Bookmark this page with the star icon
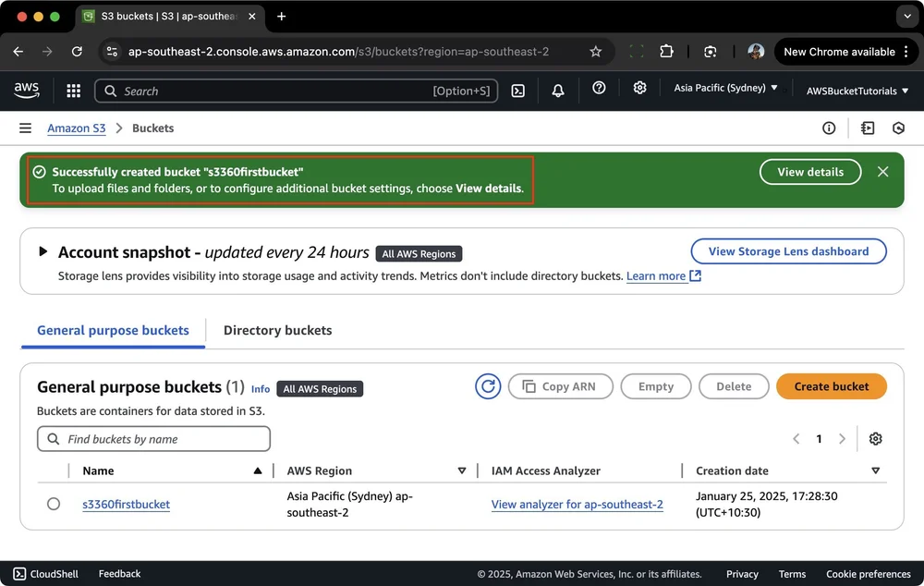924x586 pixels. tap(595, 52)
